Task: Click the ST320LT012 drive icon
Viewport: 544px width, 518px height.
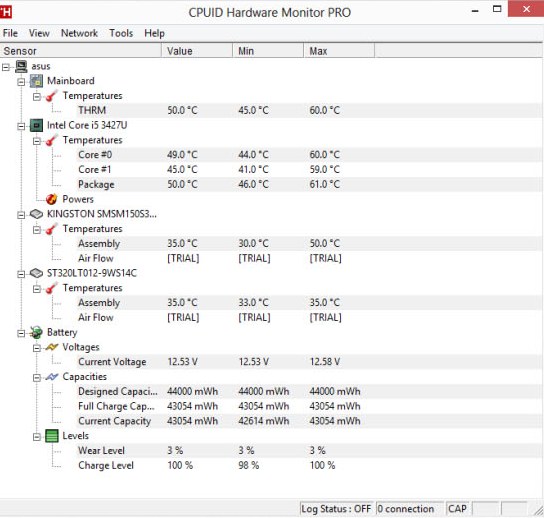Action: coord(36,273)
